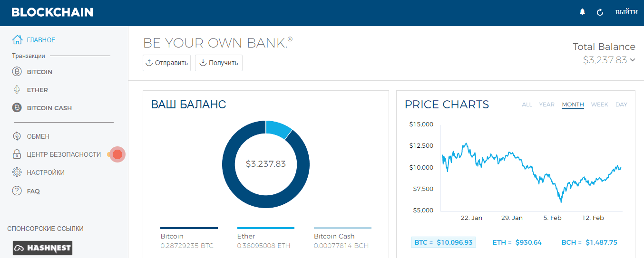644x258 pixels.
Task: Select the BTC price toggle below chart
Action: (x=443, y=242)
